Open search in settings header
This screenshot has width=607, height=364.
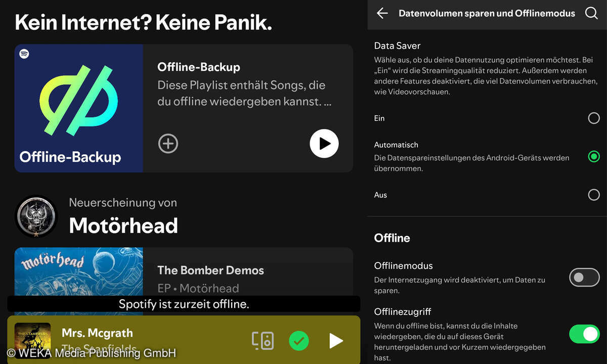tap(591, 13)
